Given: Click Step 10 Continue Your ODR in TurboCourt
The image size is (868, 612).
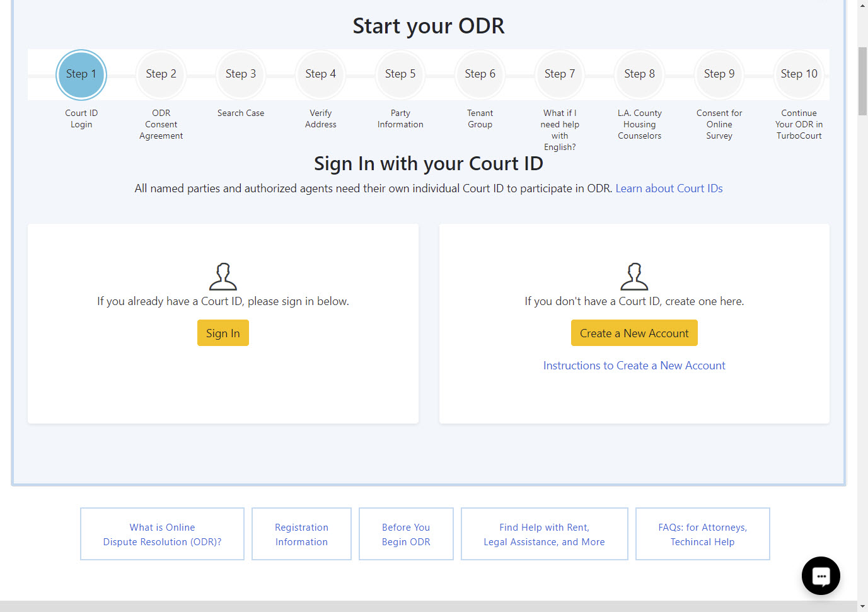Looking at the screenshot, I should (799, 74).
